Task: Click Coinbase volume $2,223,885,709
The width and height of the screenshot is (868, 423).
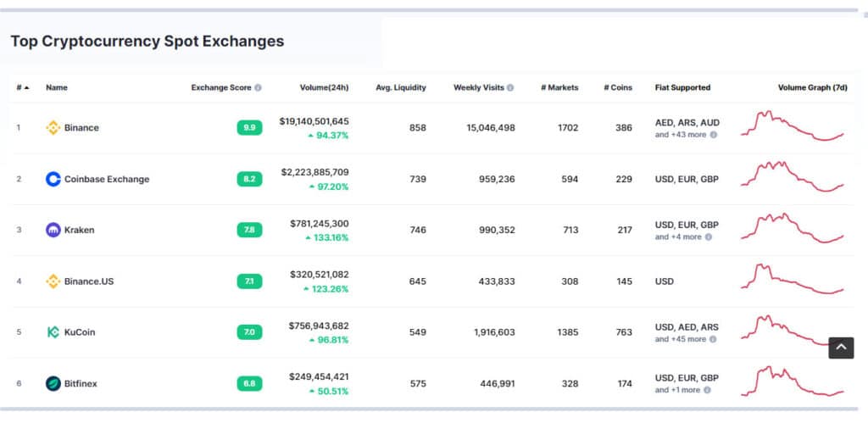Action: 315,172
